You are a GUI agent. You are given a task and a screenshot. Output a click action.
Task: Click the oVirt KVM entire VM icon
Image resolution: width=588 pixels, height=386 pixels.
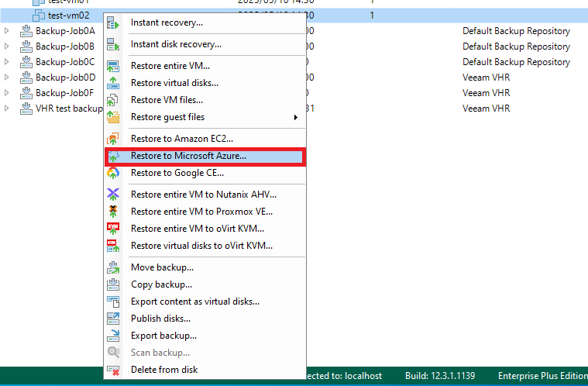[x=113, y=229]
